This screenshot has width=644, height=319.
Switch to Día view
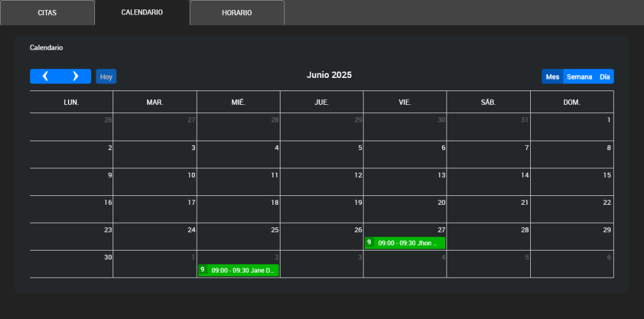[x=604, y=77]
